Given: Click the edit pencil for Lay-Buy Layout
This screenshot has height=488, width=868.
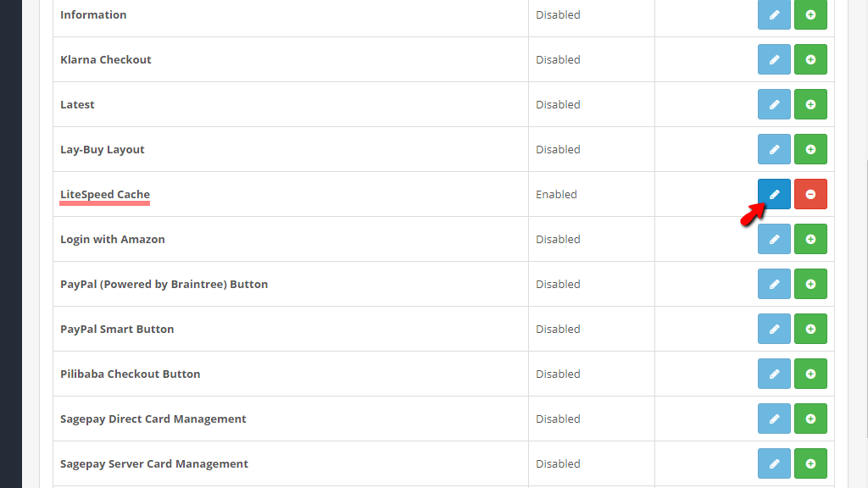Looking at the screenshot, I should coord(774,149).
